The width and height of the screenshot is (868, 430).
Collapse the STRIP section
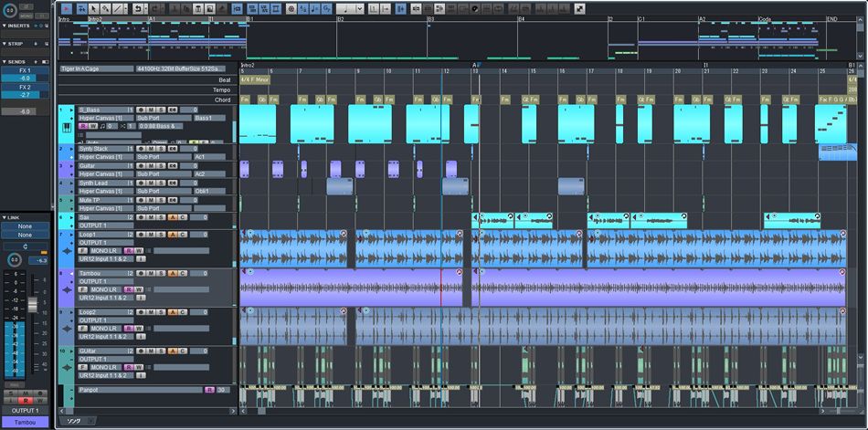pos(5,43)
